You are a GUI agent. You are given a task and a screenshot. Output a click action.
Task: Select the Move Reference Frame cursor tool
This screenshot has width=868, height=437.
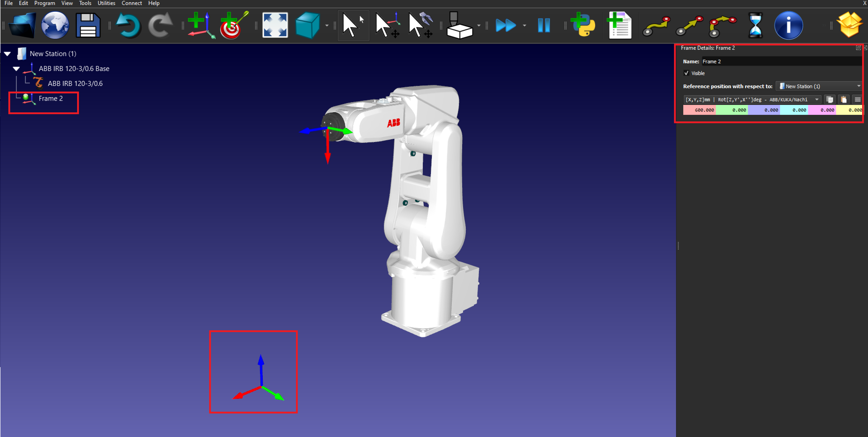387,25
